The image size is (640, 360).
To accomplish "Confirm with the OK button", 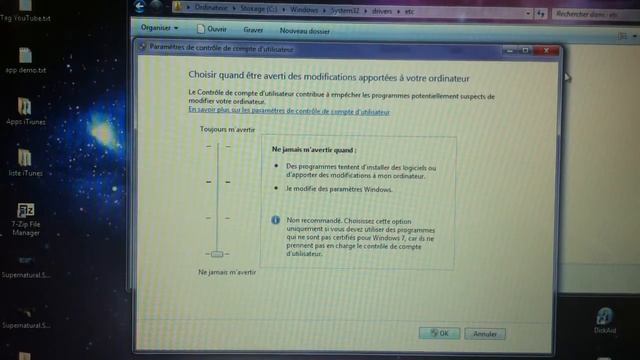I will point(439,333).
